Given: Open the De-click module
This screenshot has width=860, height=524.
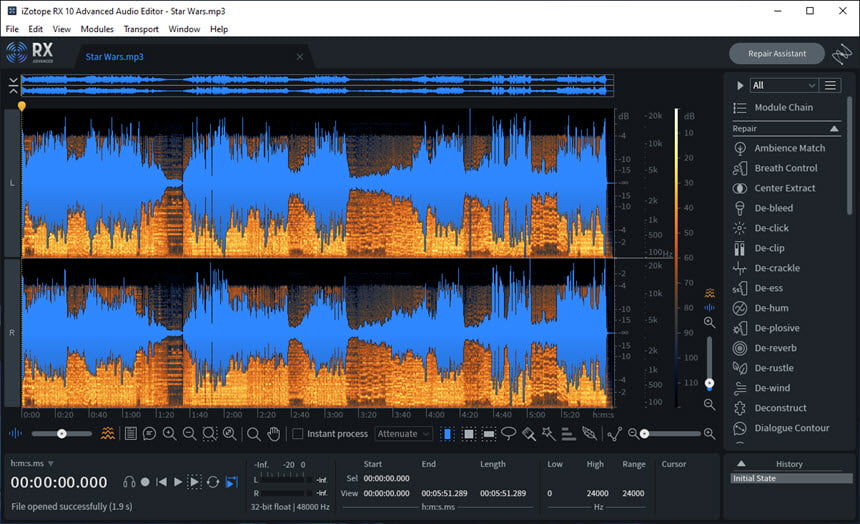Looking at the screenshot, I should point(760,228).
